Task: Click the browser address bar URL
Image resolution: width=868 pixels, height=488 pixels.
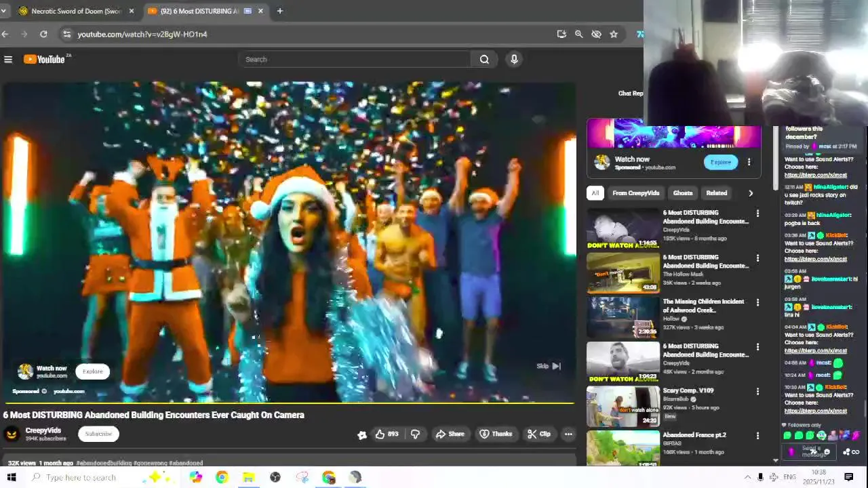Action: pos(142,34)
